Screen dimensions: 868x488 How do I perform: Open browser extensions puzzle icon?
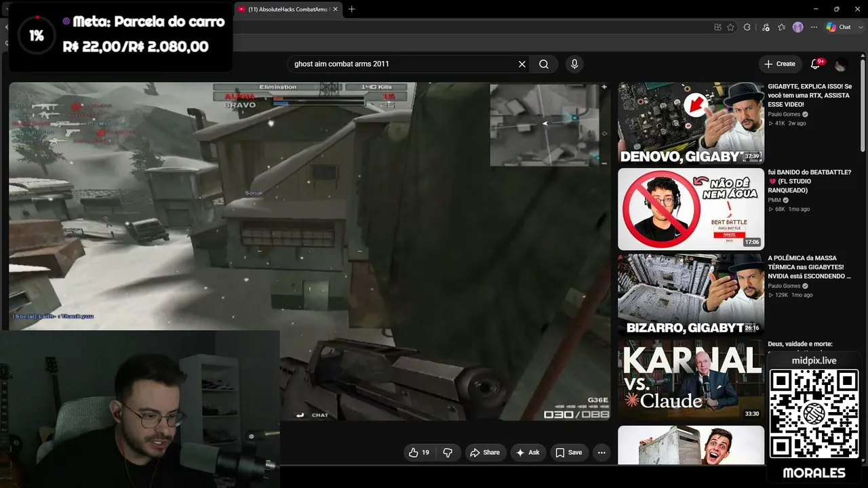pos(747,27)
